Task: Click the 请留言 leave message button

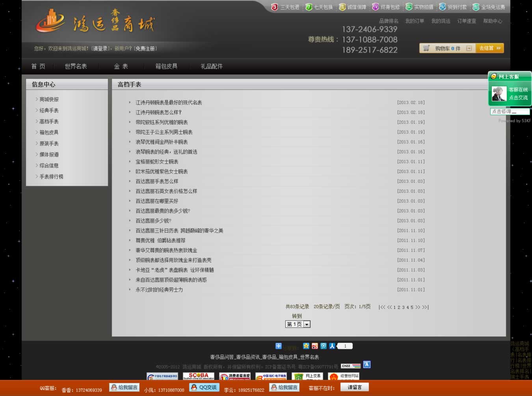Action: click(x=354, y=387)
